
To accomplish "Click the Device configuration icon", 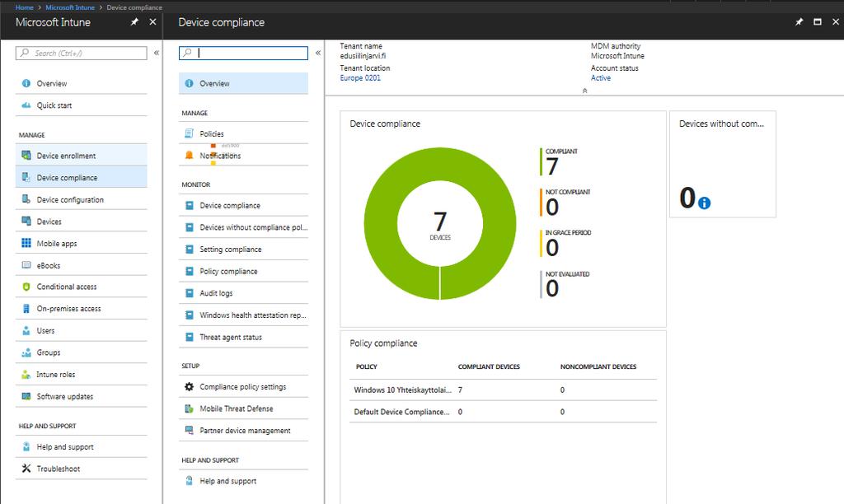I will pyautogui.click(x=26, y=199).
